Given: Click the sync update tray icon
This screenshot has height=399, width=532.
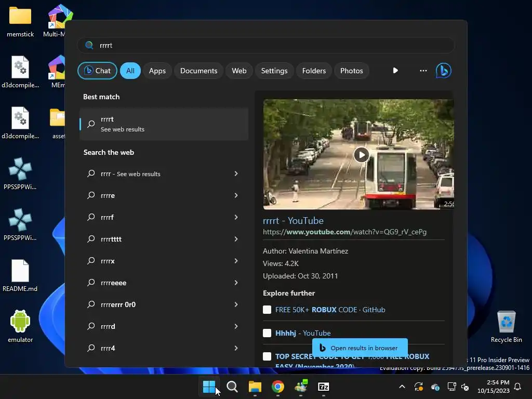Looking at the screenshot, I should (419, 387).
